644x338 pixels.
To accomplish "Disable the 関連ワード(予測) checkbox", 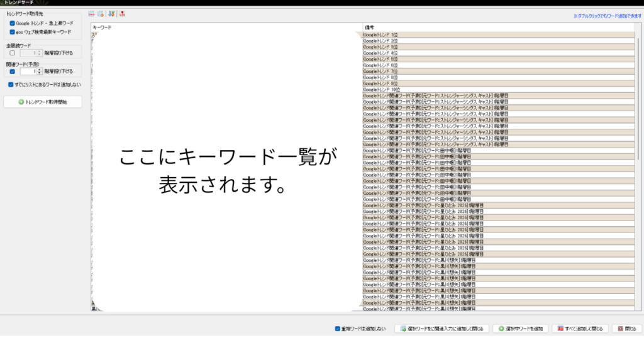I will [x=12, y=72].
